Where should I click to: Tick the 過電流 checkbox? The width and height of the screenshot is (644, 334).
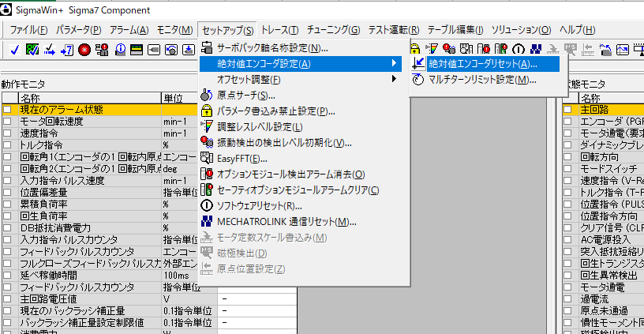(567, 299)
